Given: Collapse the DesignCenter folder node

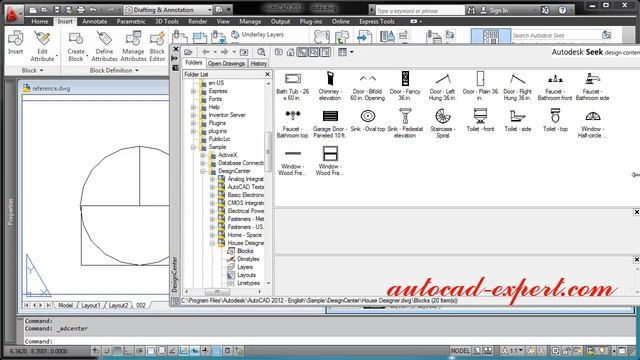Looking at the screenshot, I should tap(203, 171).
